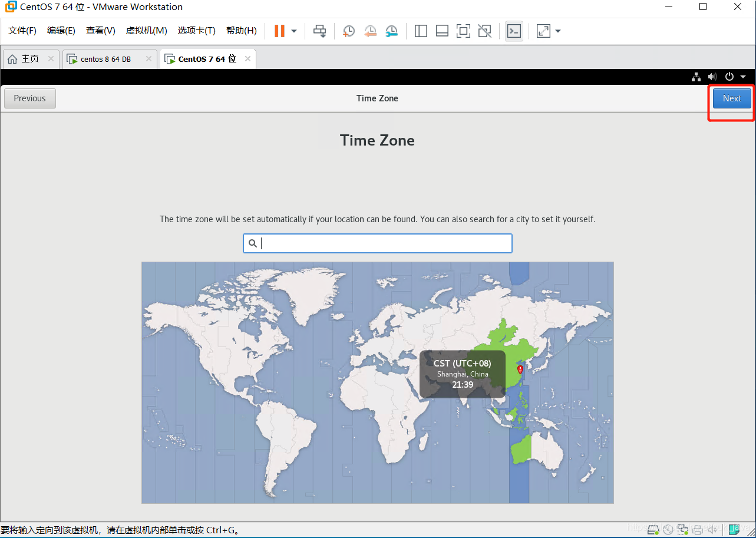756x538 pixels.
Task: Close the centos 8 64 DB tab
Action: tap(148, 59)
